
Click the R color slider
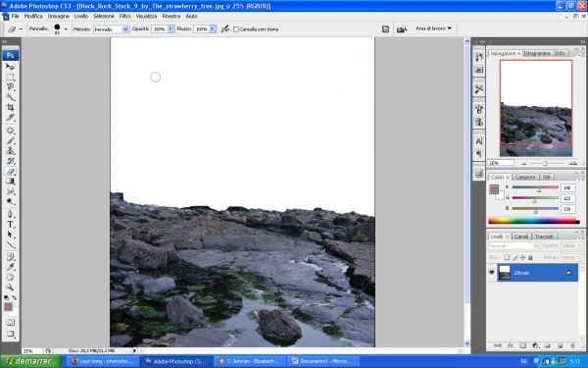pyautogui.click(x=535, y=187)
